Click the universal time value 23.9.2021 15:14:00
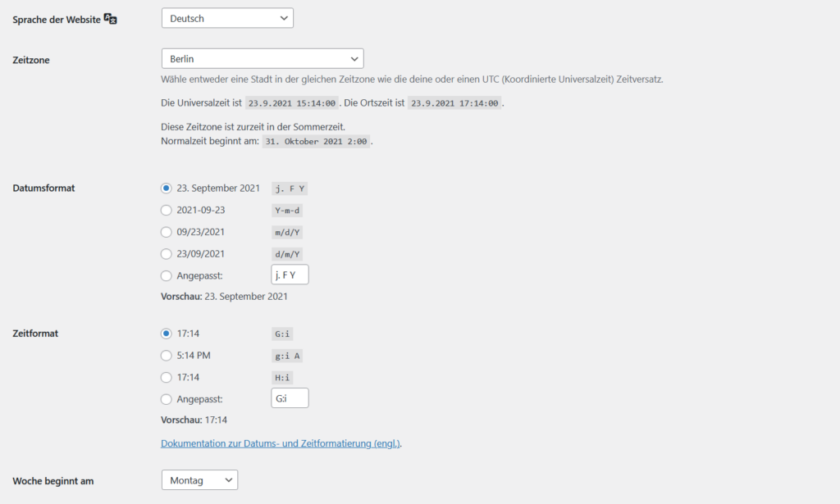The height and width of the screenshot is (504, 840). (x=292, y=103)
